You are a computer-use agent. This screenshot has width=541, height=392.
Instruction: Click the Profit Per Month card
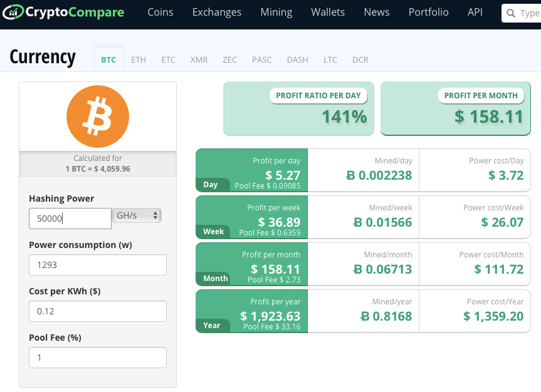pos(456,108)
